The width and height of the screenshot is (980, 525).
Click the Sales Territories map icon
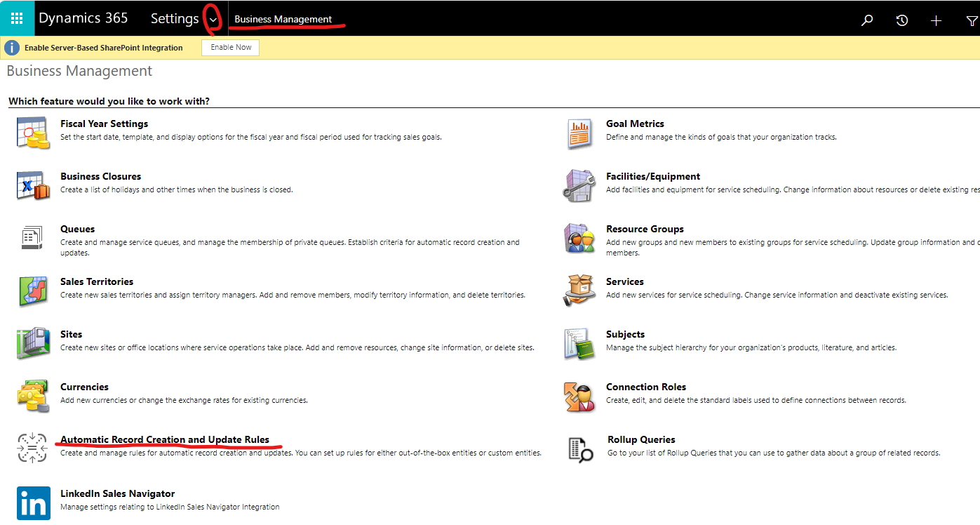(33, 290)
